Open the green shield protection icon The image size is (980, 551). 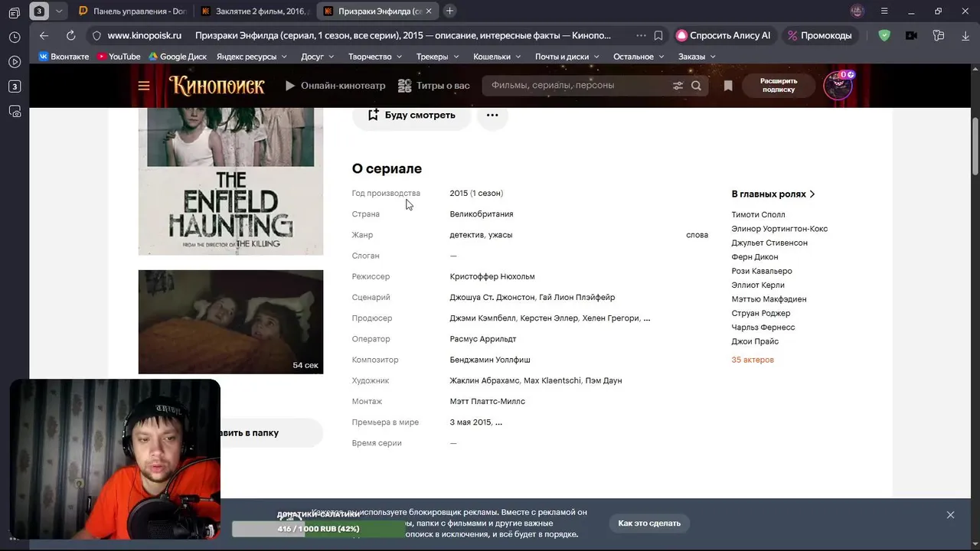tap(884, 35)
